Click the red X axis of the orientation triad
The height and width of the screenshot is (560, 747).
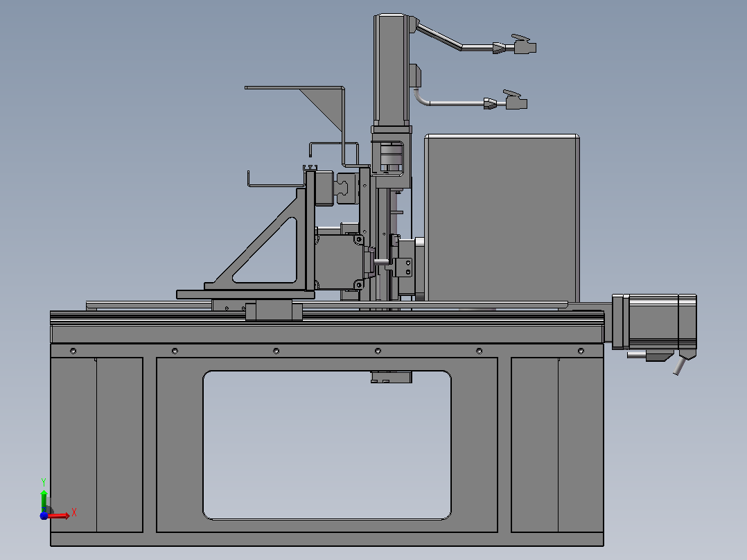58,516
